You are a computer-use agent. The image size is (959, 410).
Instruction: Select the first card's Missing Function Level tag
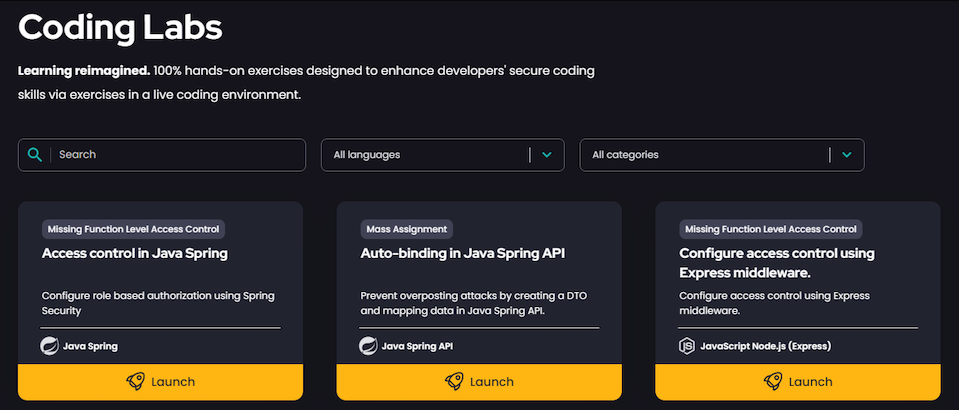click(132, 229)
